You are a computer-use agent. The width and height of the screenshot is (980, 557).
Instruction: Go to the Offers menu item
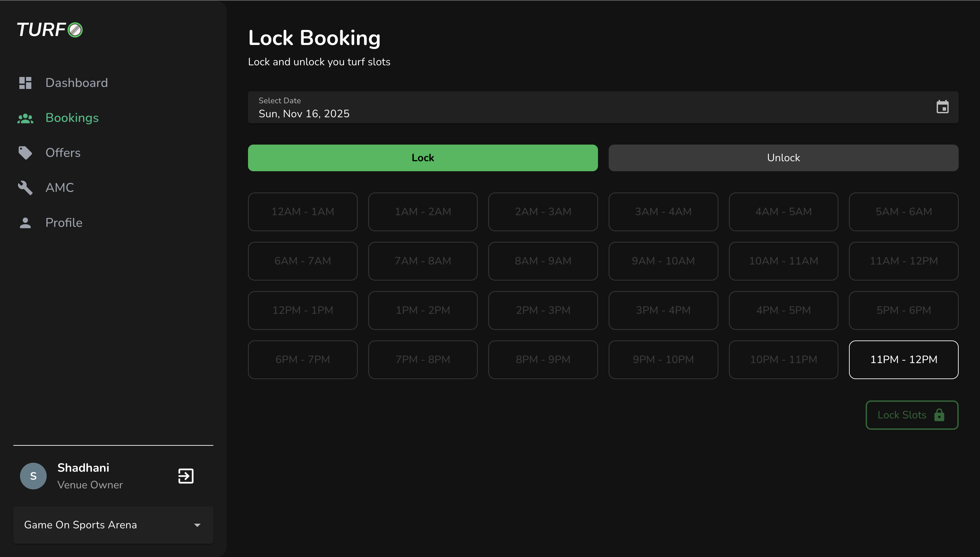click(x=63, y=153)
